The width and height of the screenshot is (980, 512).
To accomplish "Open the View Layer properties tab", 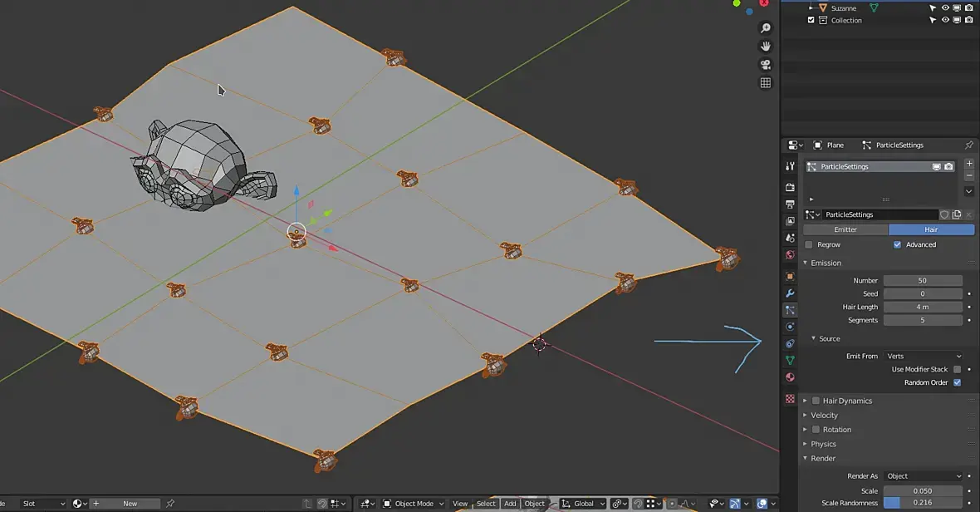I will pyautogui.click(x=790, y=221).
